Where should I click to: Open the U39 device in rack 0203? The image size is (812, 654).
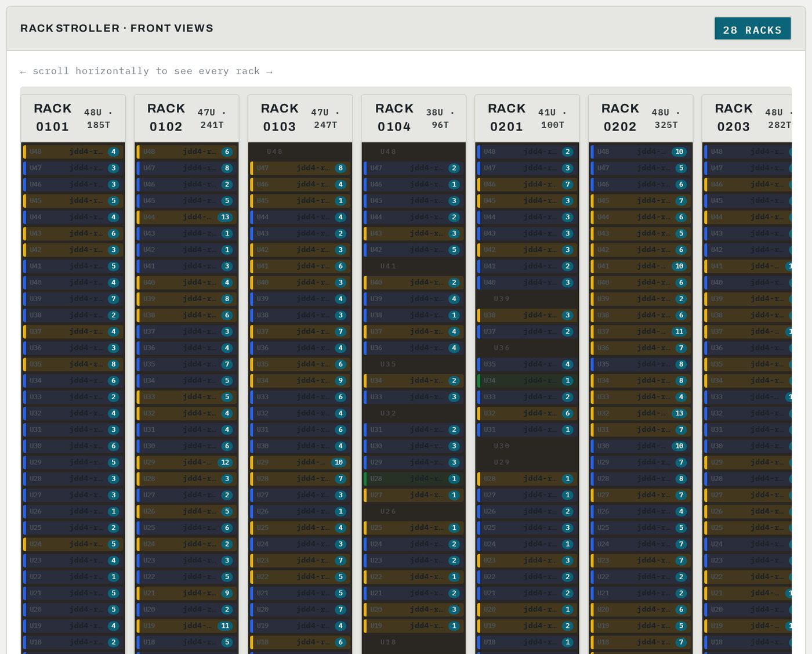click(748, 299)
